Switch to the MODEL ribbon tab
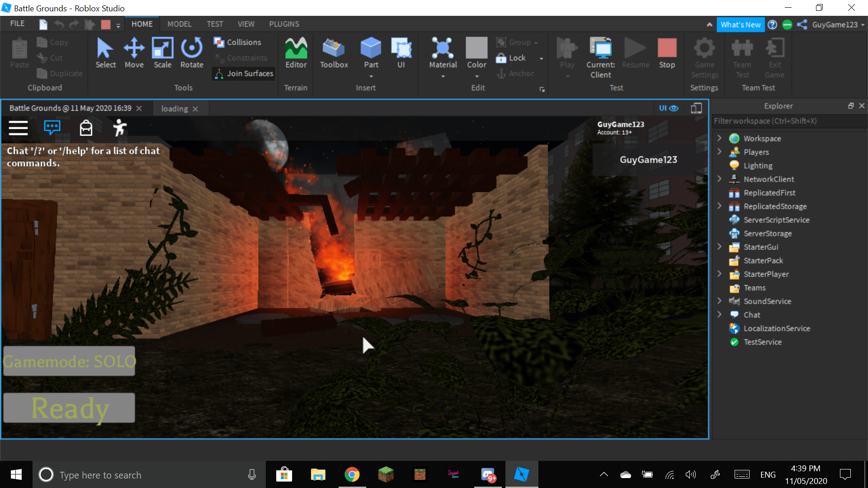Screen dimensions: 868x488 click(x=179, y=24)
